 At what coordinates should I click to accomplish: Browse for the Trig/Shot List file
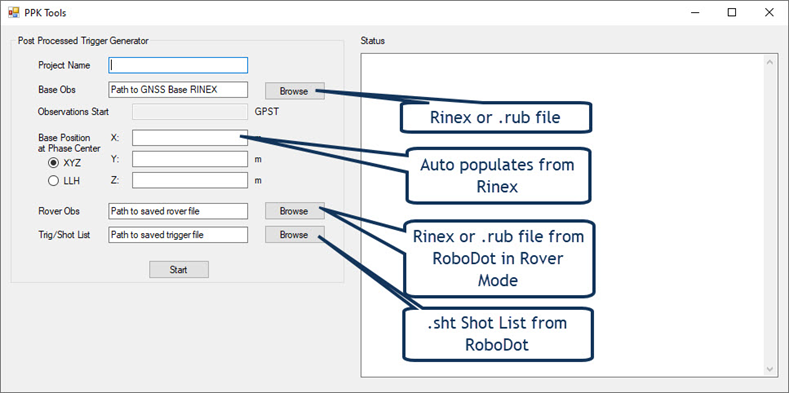[x=294, y=234]
